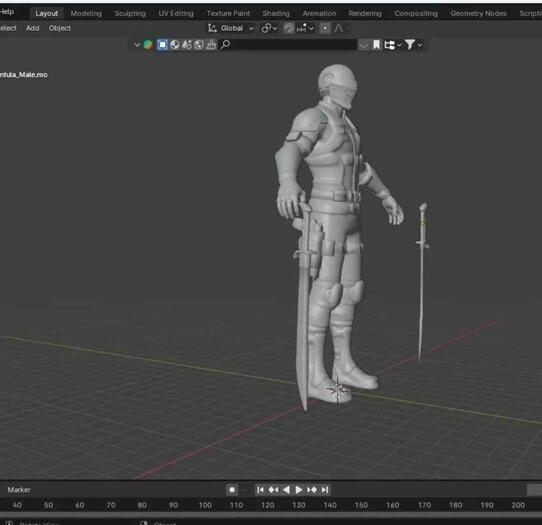Image resolution: width=542 pixels, height=525 pixels.
Task: Toggle proportional editing button
Action: 325,28
